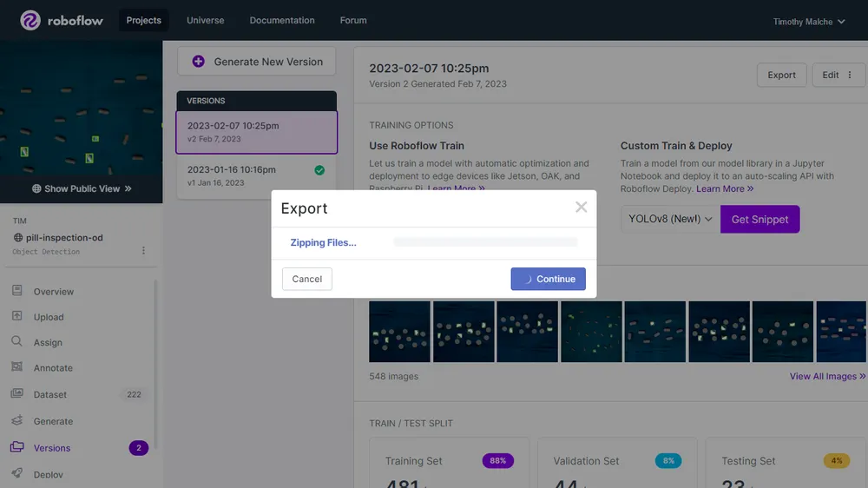Open the Forum nav item
Image resolution: width=868 pixels, height=488 pixels.
pyautogui.click(x=353, y=21)
